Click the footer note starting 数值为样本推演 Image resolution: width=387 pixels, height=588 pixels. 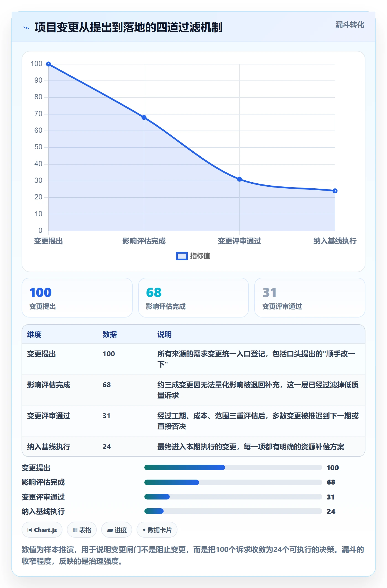pos(193,555)
